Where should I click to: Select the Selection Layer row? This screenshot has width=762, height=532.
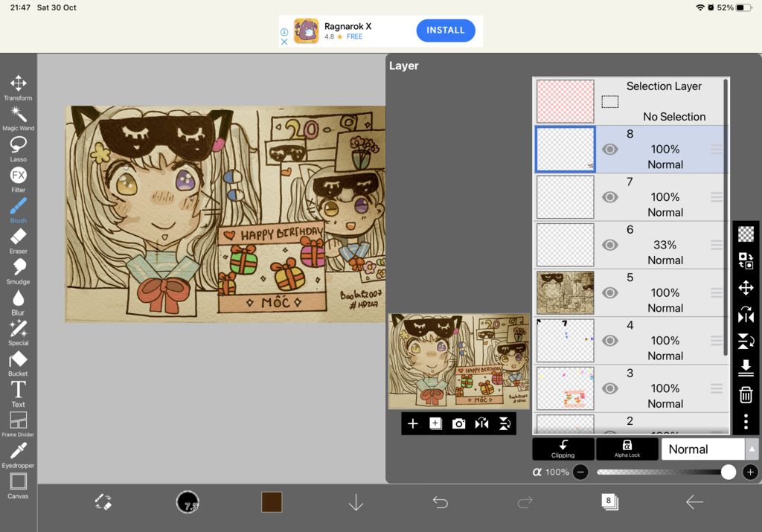(630, 101)
